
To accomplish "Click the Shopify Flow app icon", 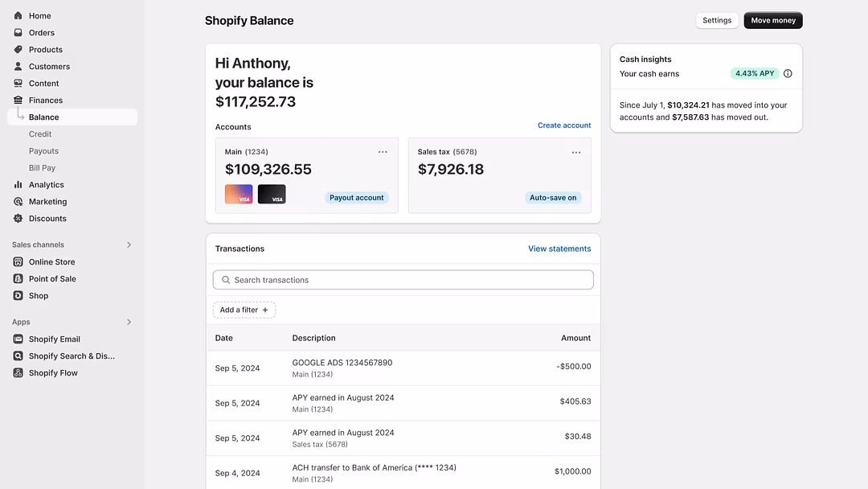I will 18,372.
